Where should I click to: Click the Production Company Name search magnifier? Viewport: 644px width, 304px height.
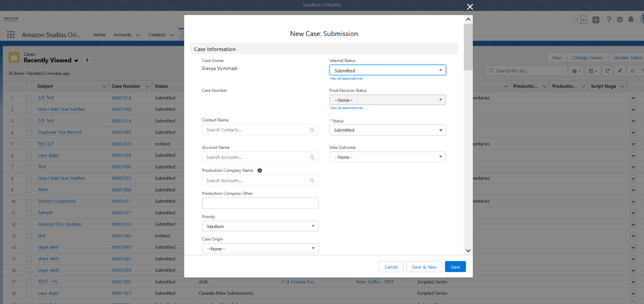tap(312, 181)
